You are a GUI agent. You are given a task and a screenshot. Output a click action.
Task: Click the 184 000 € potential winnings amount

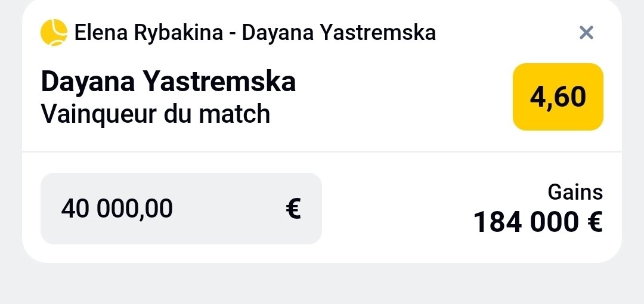coord(538,222)
